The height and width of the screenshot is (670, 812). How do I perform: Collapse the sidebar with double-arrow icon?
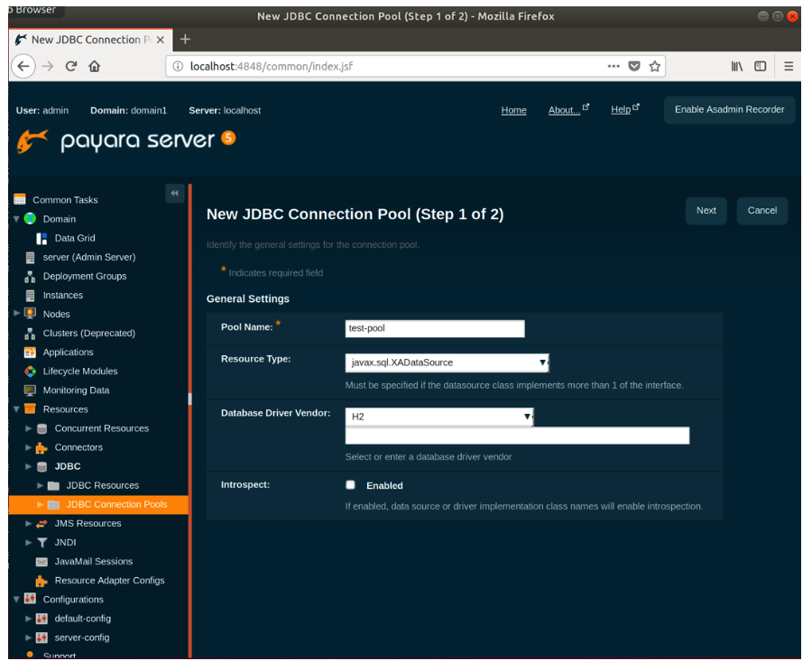coord(174,194)
